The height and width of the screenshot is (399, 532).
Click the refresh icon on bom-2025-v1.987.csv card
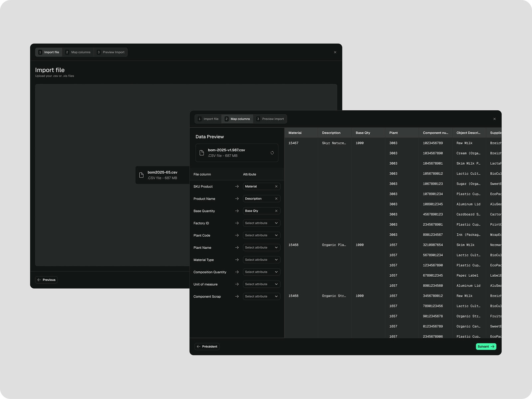point(272,153)
